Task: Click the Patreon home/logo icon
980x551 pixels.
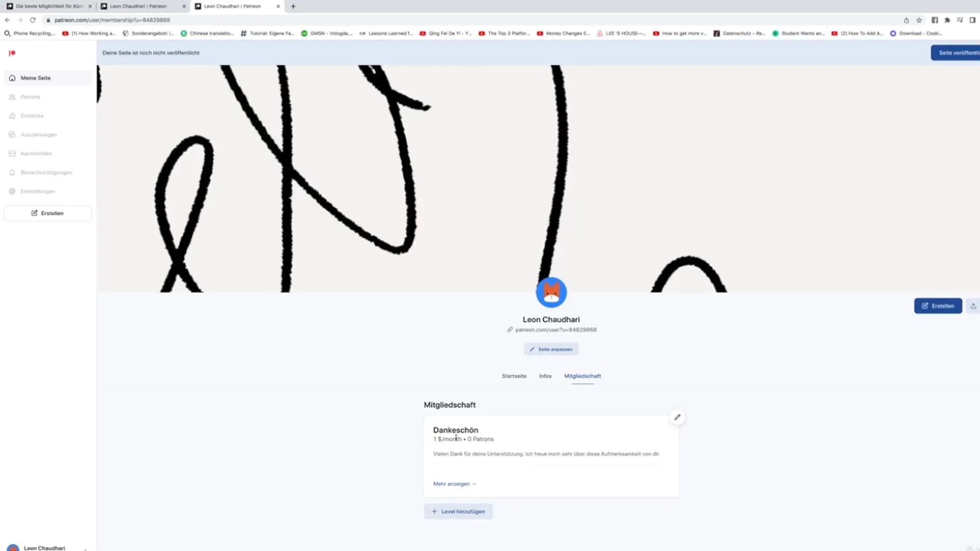Action: (12, 53)
